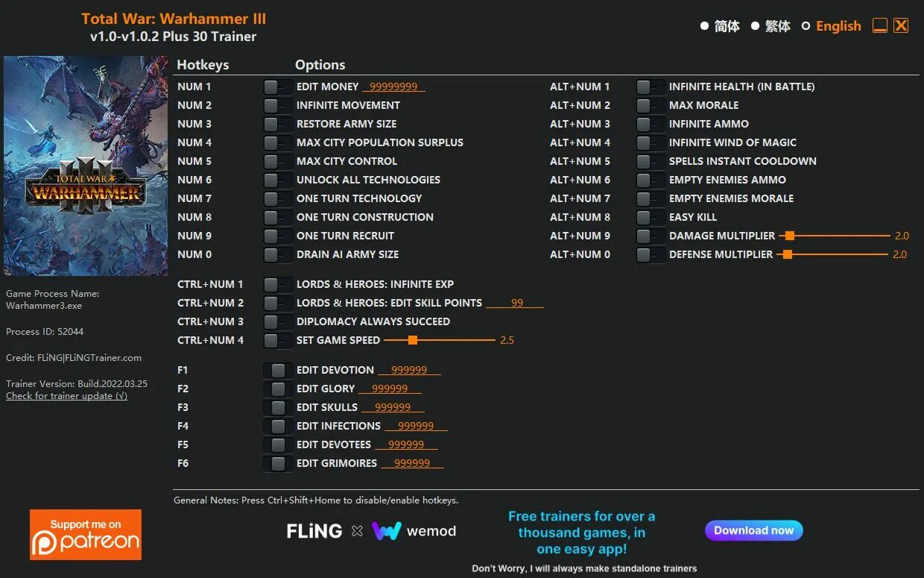
Task: Click the Warhammer III cover art
Action: point(86,166)
